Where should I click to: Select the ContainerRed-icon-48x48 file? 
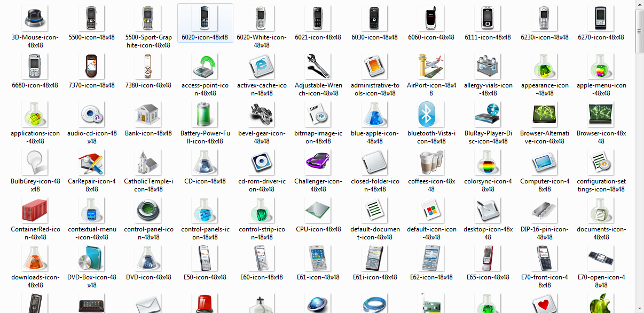pyautogui.click(x=35, y=210)
